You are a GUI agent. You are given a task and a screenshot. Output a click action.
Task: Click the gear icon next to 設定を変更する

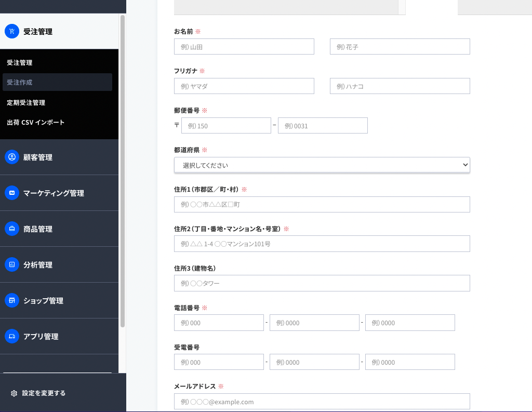[x=15, y=393]
